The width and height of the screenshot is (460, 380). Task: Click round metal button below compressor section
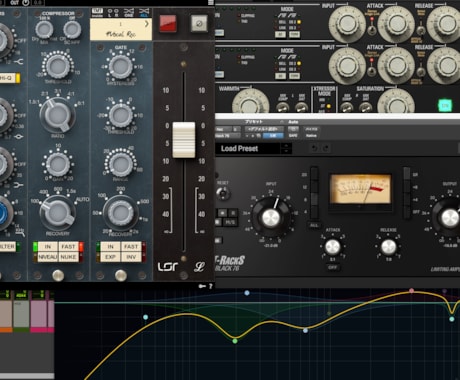click(x=58, y=275)
